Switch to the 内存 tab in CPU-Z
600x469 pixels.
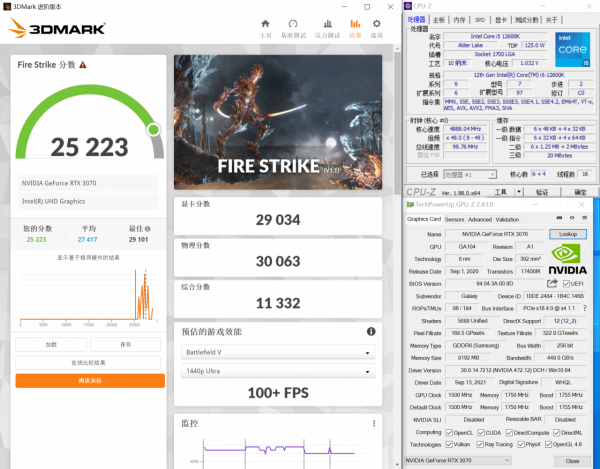click(459, 20)
